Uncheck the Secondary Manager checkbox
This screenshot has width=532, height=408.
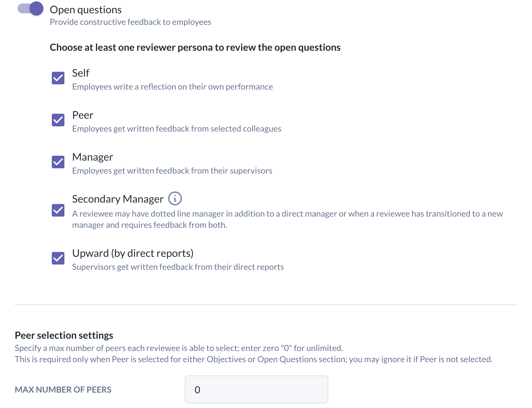pos(58,210)
